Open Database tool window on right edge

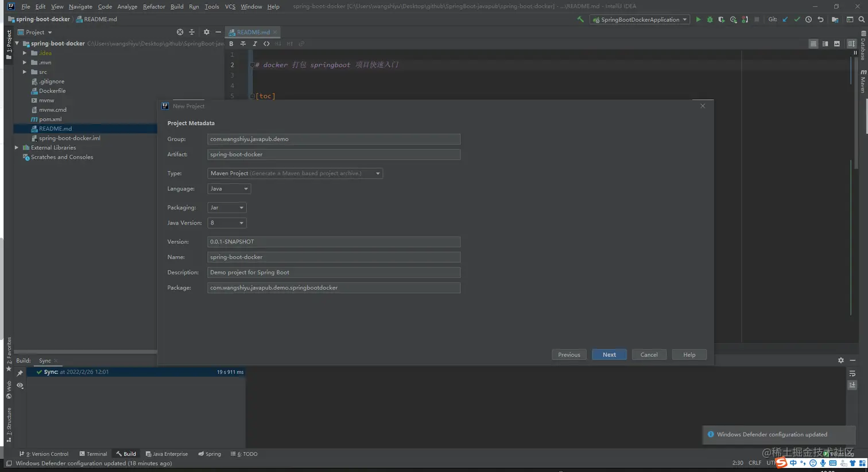(863, 46)
